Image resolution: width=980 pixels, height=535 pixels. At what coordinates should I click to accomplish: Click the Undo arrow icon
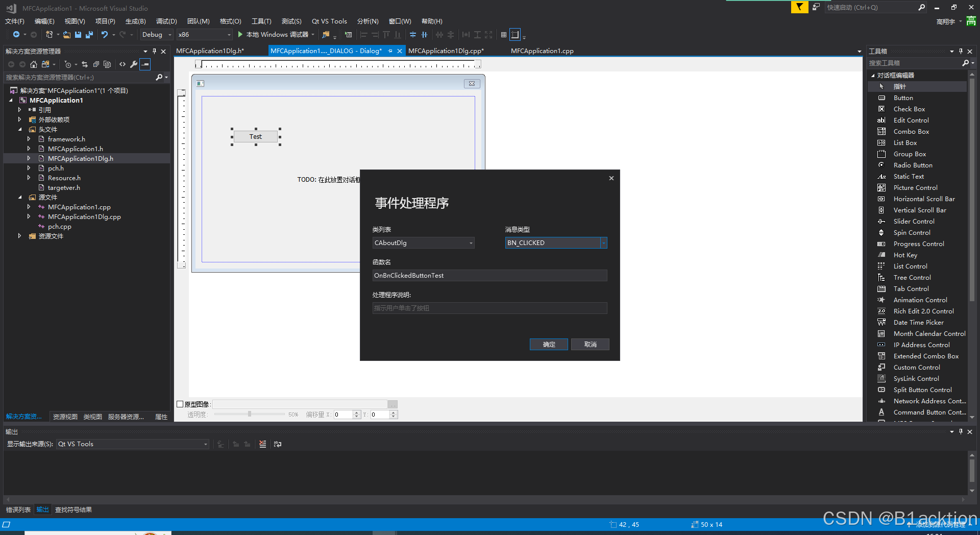click(105, 35)
